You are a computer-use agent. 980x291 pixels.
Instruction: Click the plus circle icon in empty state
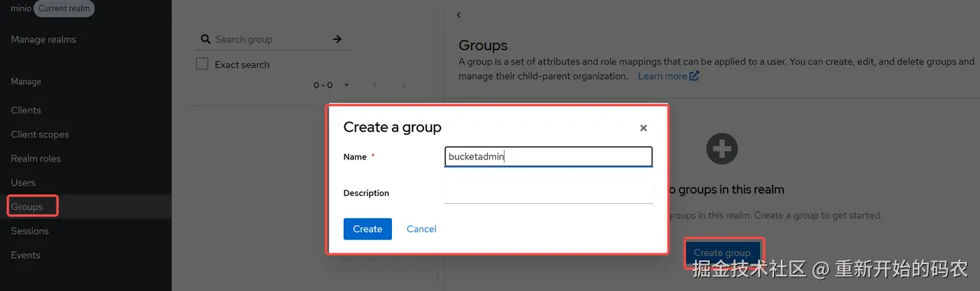[722, 149]
